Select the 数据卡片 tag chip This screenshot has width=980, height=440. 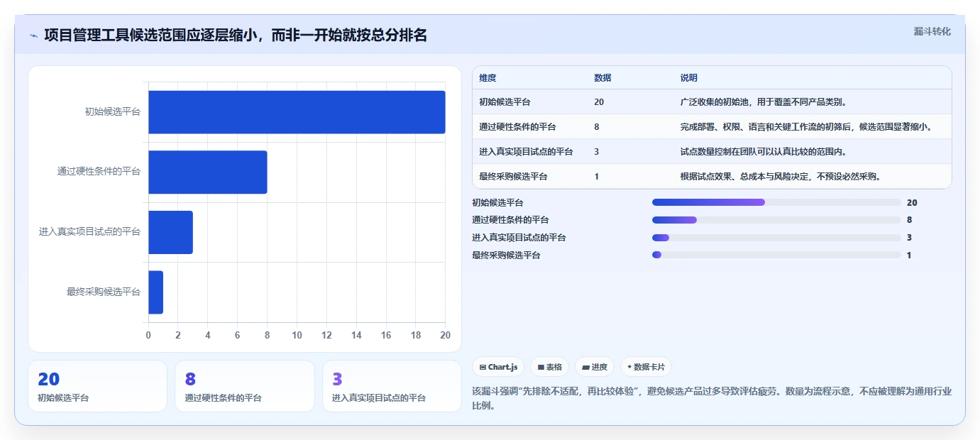coord(646,367)
